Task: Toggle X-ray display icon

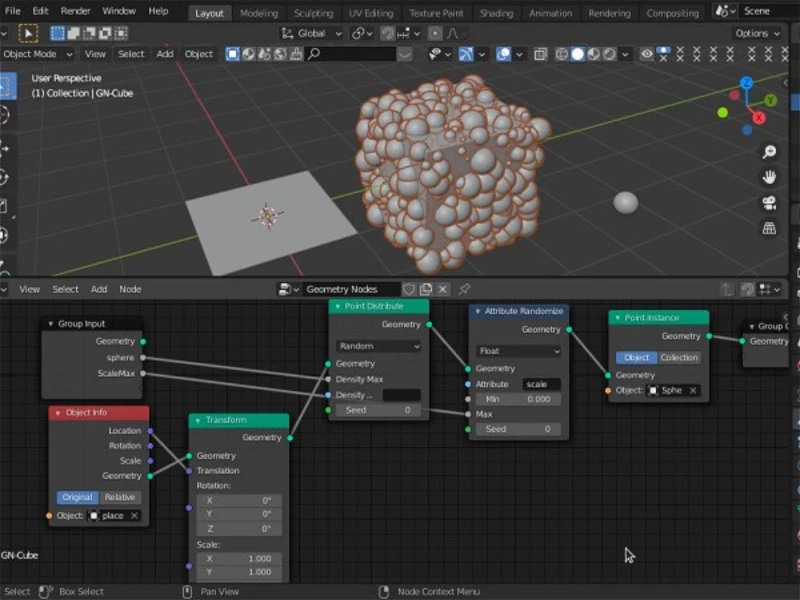Action: (540, 54)
